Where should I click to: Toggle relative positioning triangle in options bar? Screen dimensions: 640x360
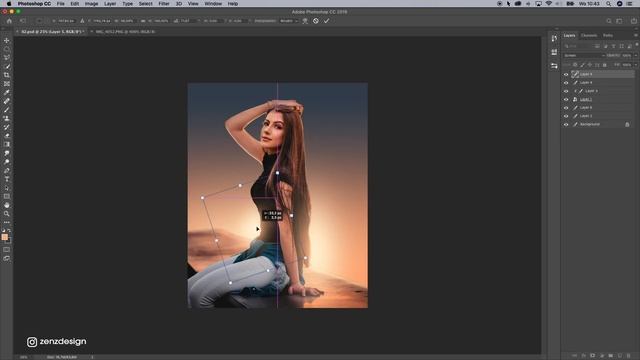(x=82, y=21)
